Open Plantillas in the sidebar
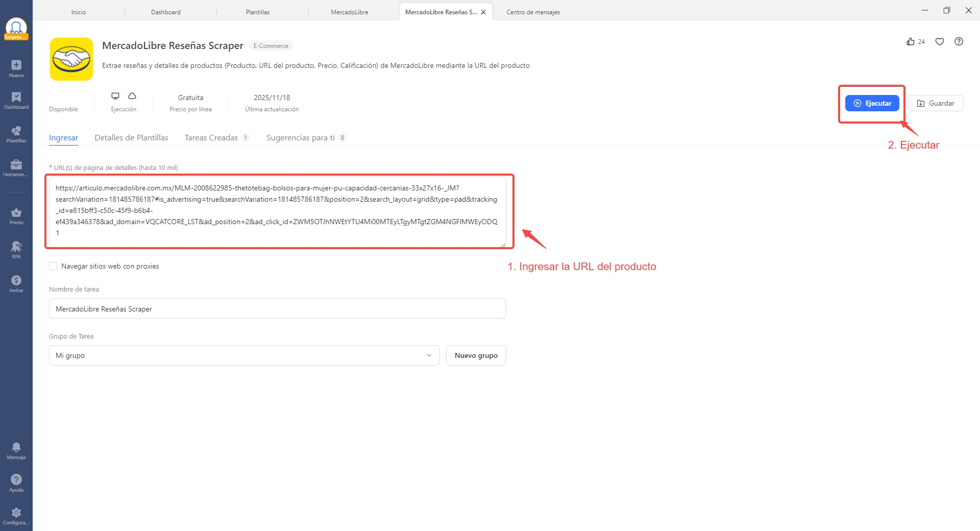 16,134
